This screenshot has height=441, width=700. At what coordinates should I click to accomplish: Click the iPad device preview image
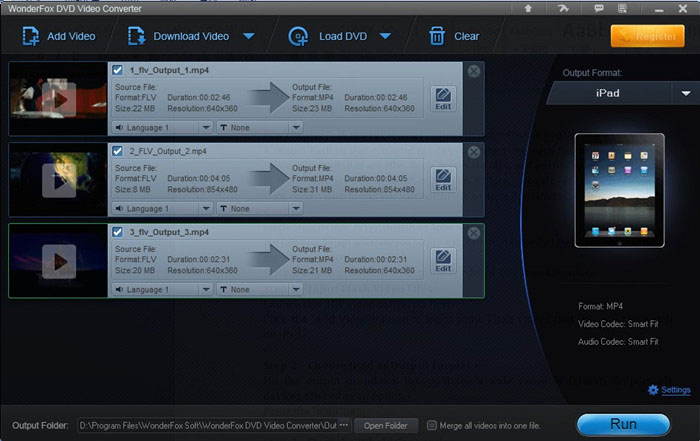click(619, 191)
